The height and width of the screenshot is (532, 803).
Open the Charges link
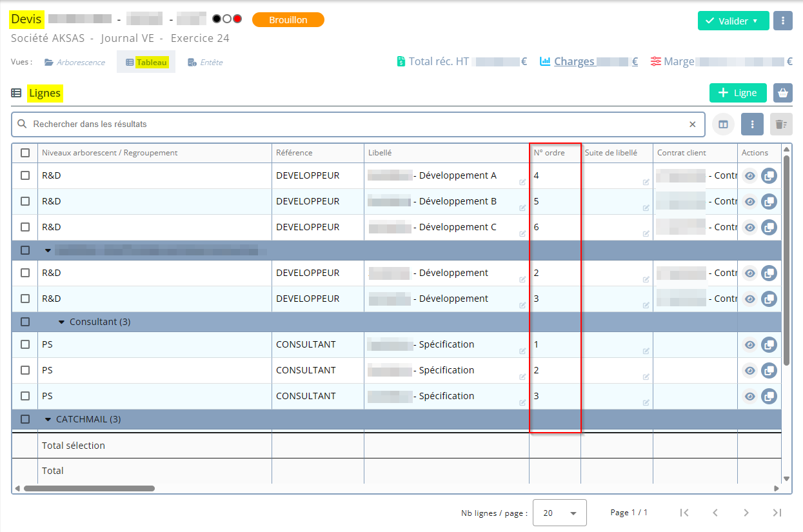point(574,62)
